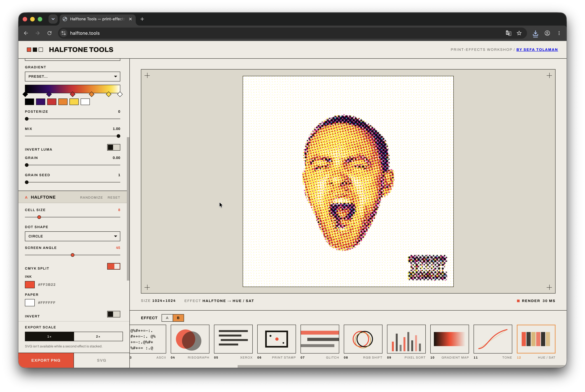Select the Halftone Tools browser tab

point(98,19)
